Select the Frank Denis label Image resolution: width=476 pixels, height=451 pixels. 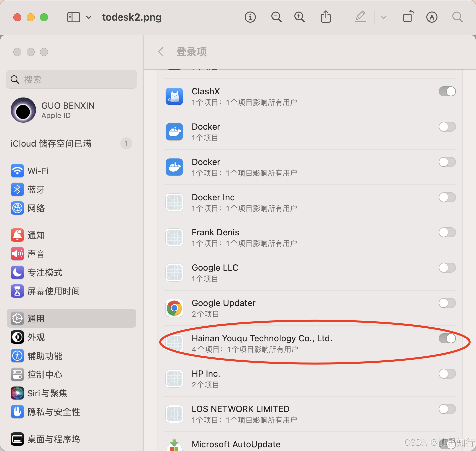click(x=215, y=232)
